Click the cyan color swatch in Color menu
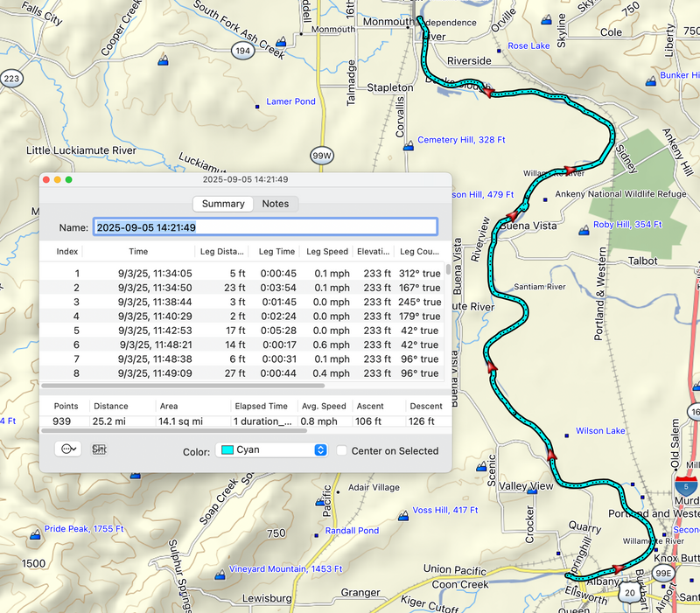The image size is (700, 613). [x=227, y=449]
